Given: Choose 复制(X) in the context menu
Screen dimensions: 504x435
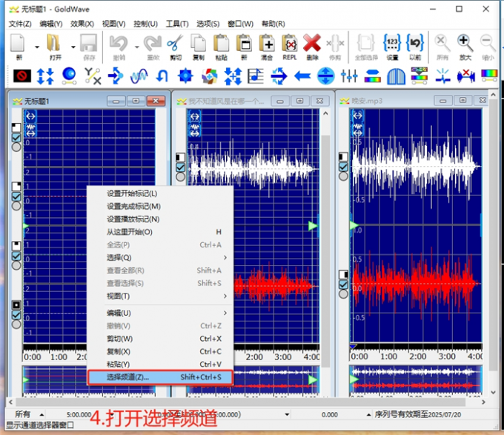Looking at the screenshot, I should (x=160, y=351).
